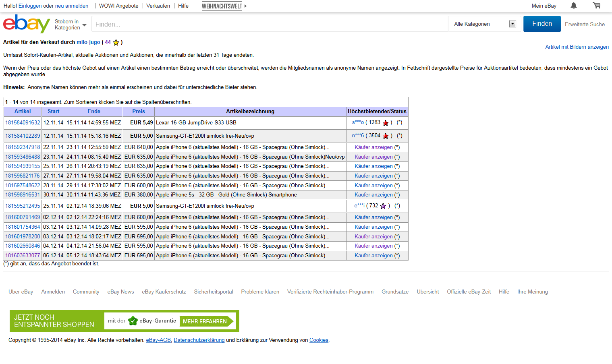Open item number 181593486488
The height and width of the screenshot is (364, 612).
point(23,157)
